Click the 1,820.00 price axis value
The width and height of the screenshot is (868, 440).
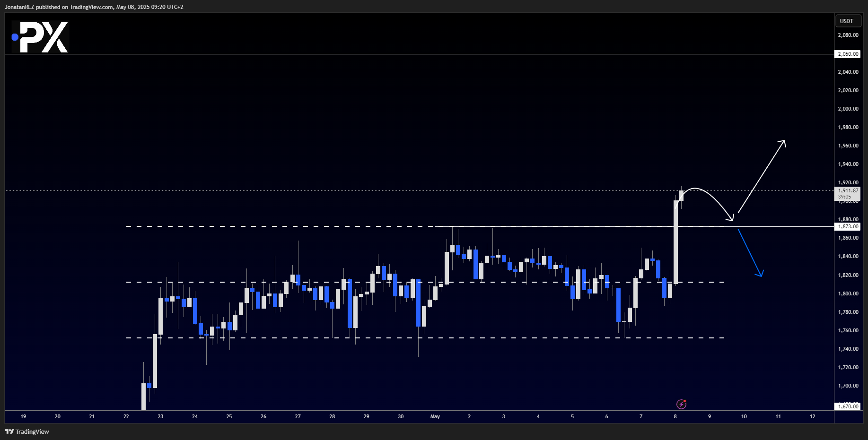pyautogui.click(x=848, y=275)
